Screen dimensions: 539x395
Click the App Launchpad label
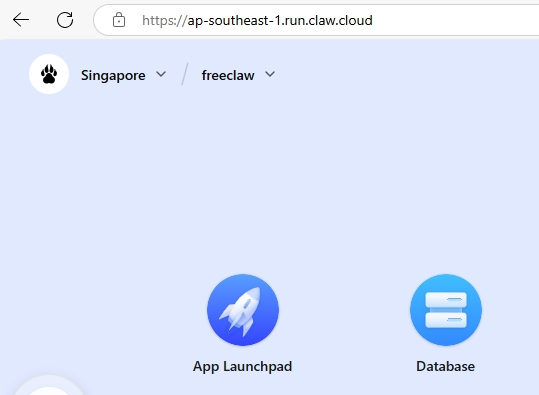(242, 366)
